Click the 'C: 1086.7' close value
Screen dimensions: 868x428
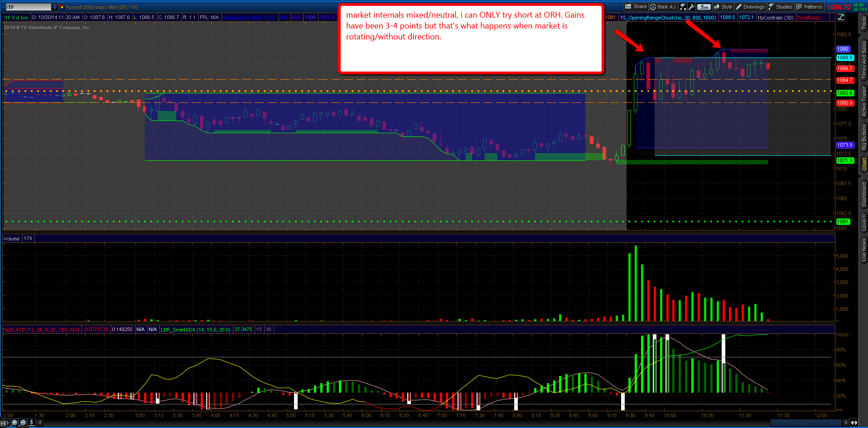click(169, 18)
